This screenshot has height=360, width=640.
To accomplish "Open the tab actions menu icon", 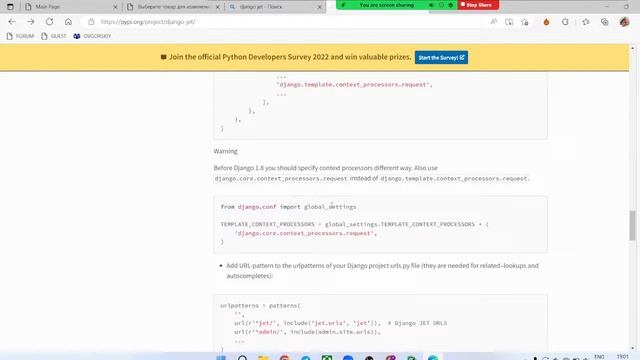I will (10, 7).
